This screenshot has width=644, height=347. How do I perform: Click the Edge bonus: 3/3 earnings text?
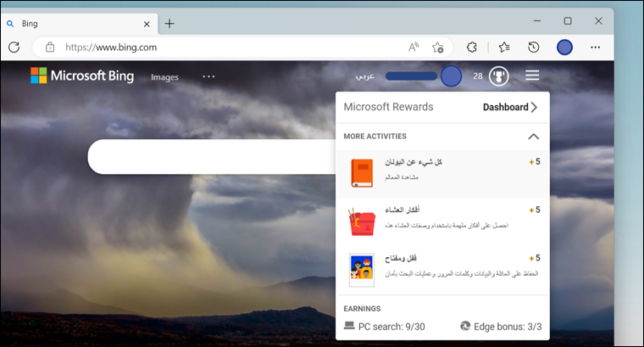[x=508, y=327]
